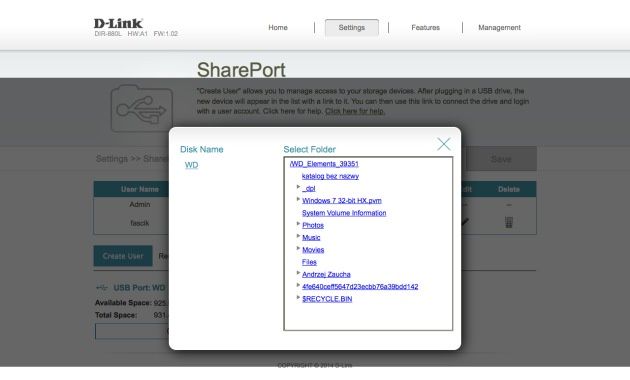Viewport: 630px width, 380px height.
Task: Click the User Name column header
Action: coord(140,189)
